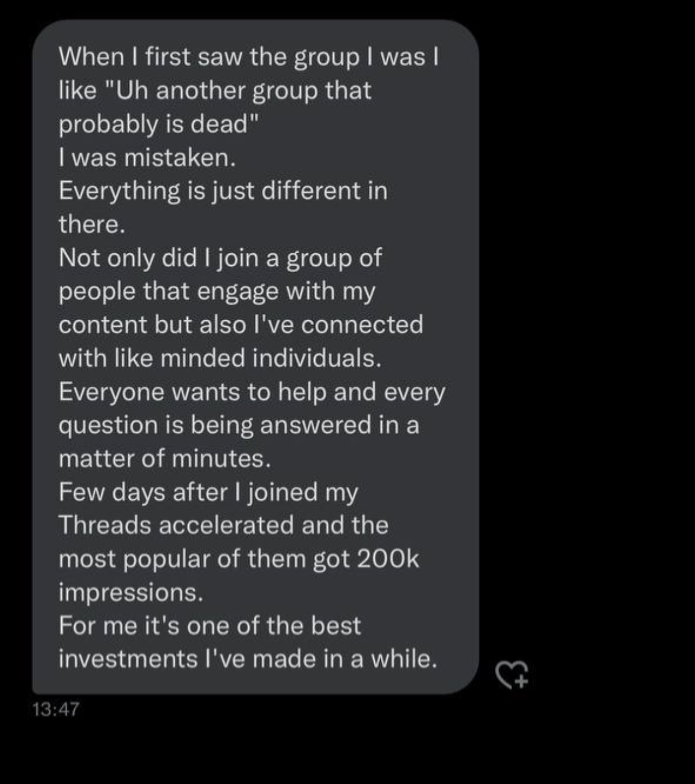The height and width of the screenshot is (784, 695).
Task: Click the text "with like minded individuals."
Action: pyautogui.click(x=220, y=358)
